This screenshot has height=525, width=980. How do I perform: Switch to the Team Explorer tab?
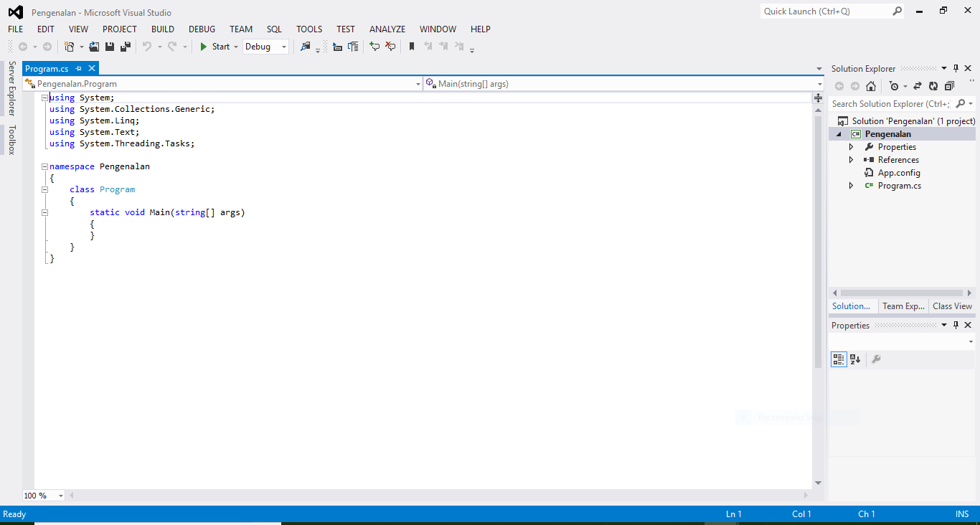pyautogui.click(x=903, y=306)
